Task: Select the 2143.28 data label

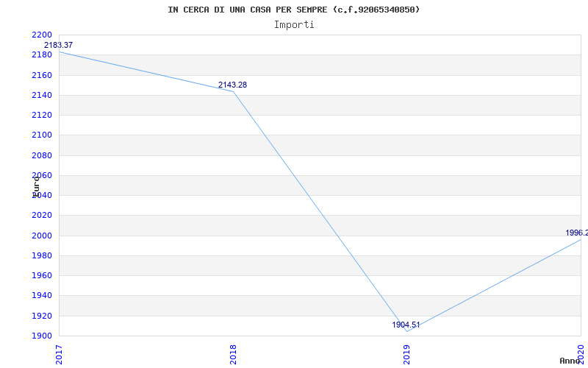Action: point(232,85)
